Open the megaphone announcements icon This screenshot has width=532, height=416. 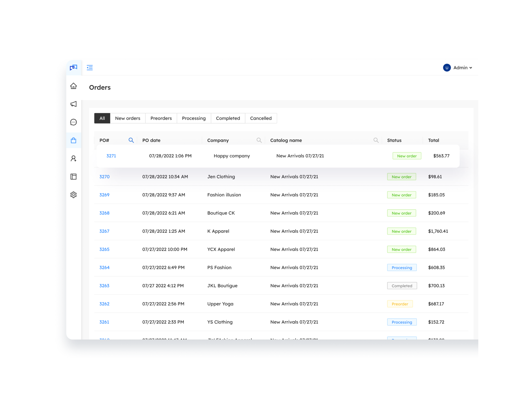pyautogui.click(x=73, y=104)
